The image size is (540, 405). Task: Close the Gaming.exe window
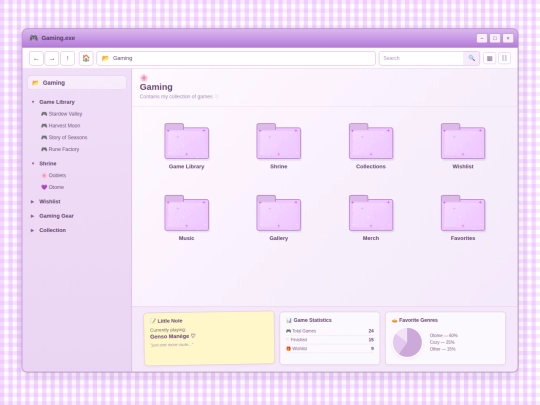coord(508,38)
